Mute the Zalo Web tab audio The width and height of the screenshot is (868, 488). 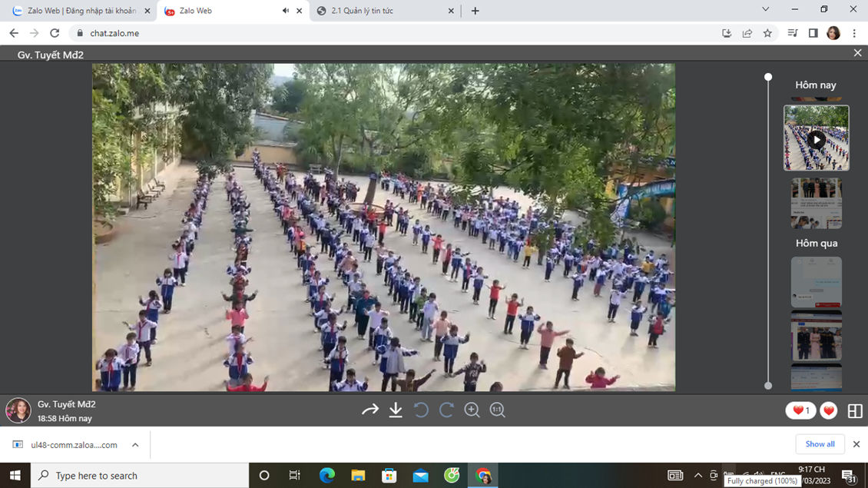pos(286,11)
